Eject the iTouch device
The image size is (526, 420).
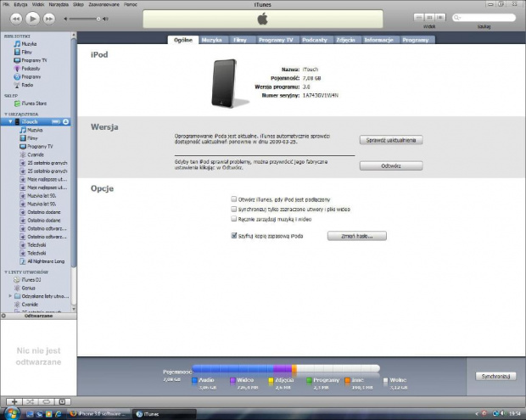[x=66, y=122]
